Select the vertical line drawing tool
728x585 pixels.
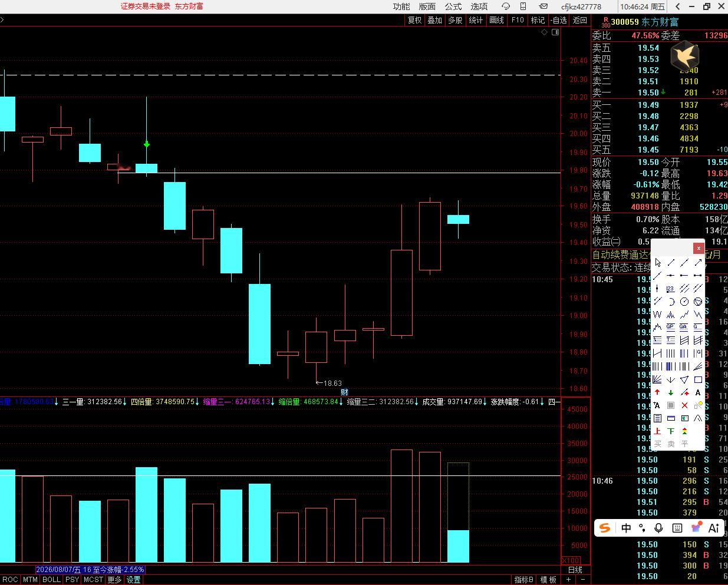(657, 289)
